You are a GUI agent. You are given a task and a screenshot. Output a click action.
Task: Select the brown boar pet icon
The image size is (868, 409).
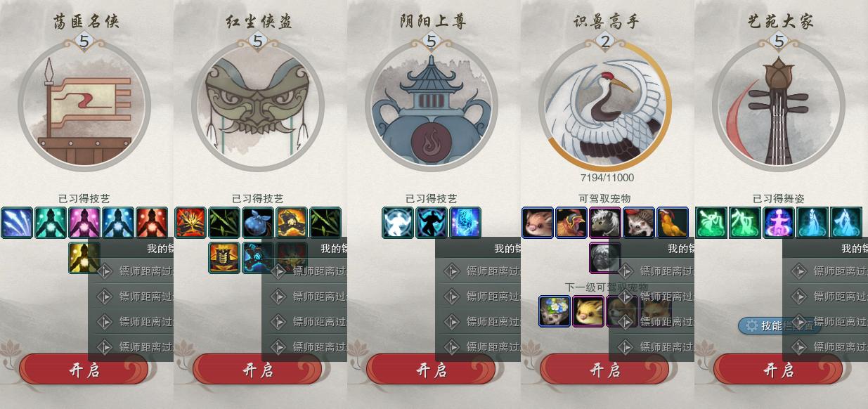click(x=538, y=223)
